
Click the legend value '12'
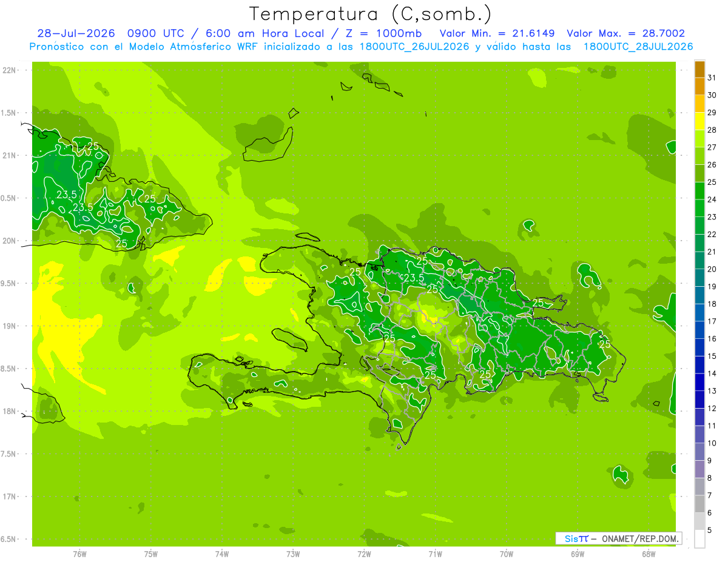click(712, 409)
